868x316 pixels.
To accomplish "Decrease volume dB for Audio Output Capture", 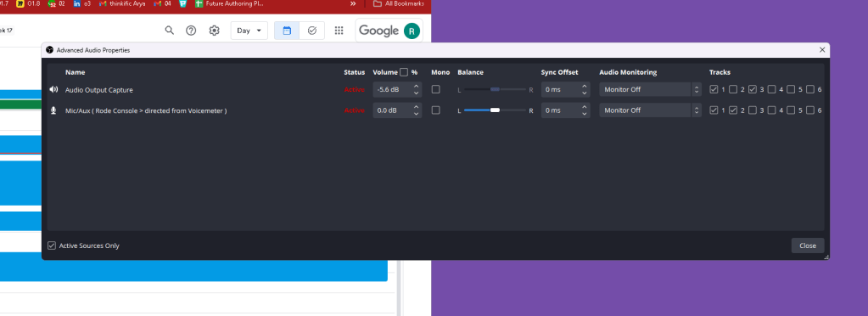I will pyautogui.click(x=416, y=93).
